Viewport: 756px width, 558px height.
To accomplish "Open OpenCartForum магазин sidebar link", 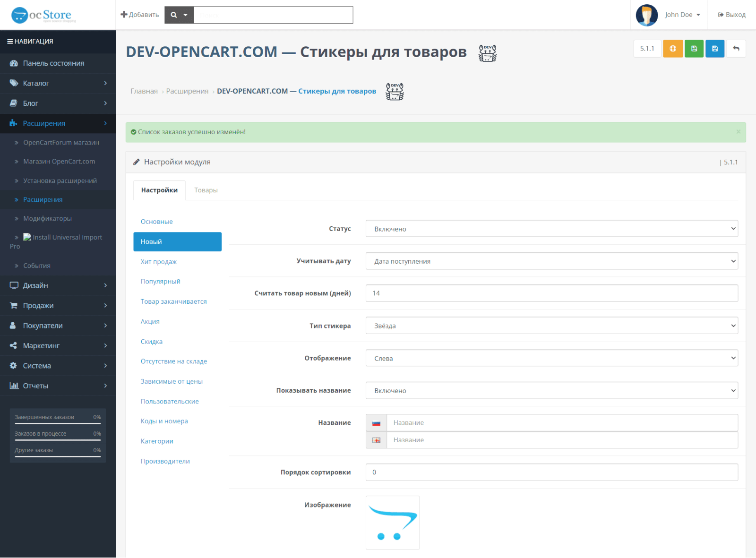I will click(58, 143).
